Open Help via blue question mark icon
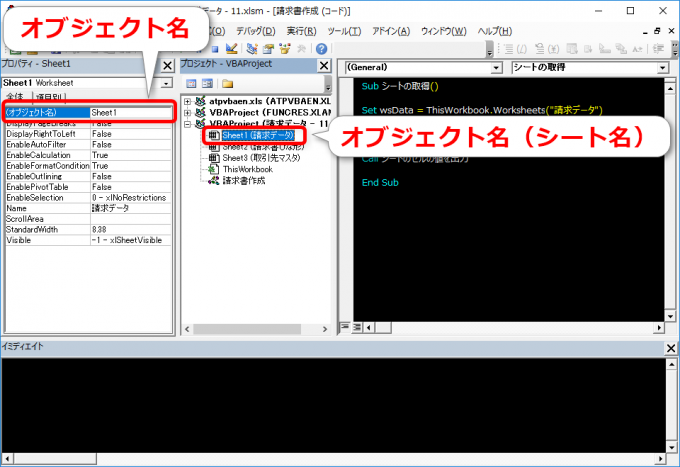680x467 pixels. pyautogui.click(x=321, y=49)
